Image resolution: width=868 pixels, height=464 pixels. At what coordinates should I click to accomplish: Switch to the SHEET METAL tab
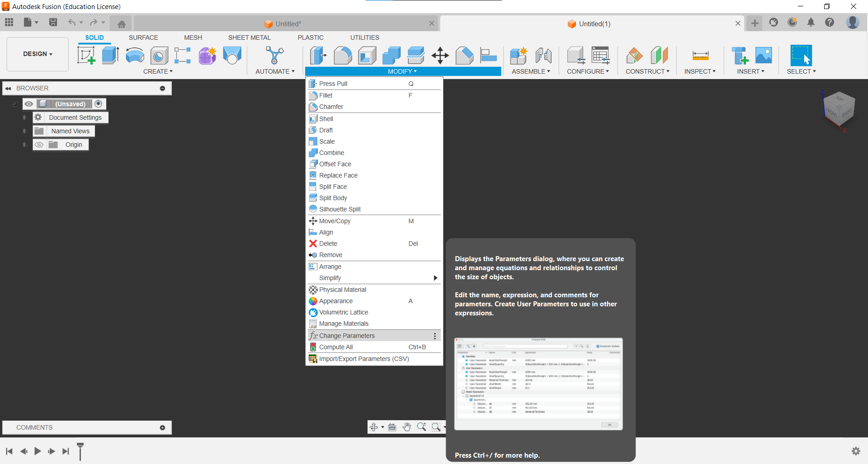click(x=249, y=37)
